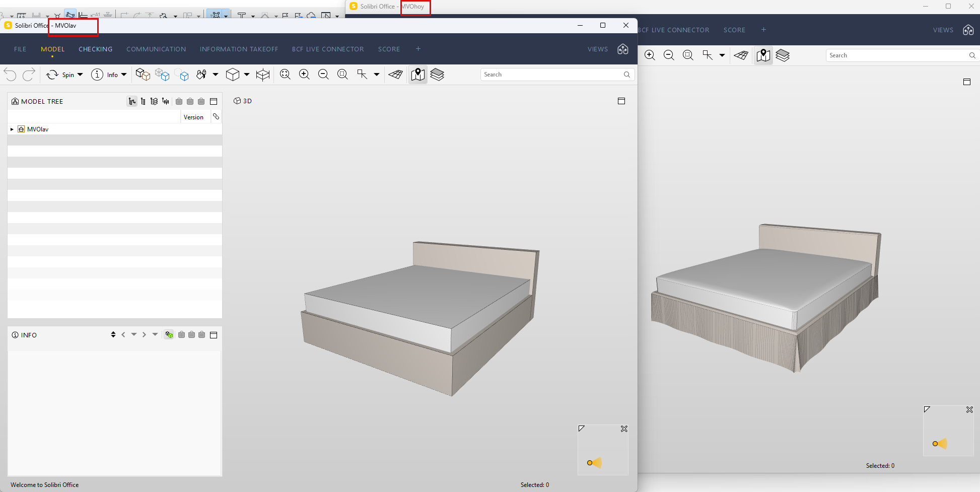
Task: Open the INFORMATION TAKEOFF tab
Action: click(239, 49)
